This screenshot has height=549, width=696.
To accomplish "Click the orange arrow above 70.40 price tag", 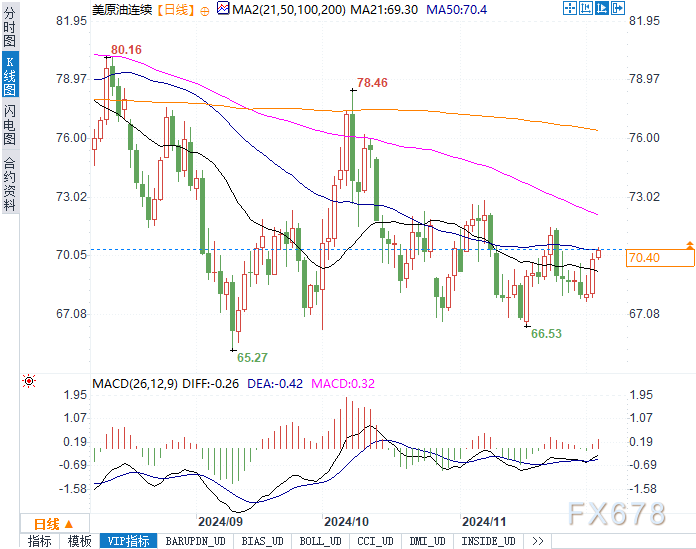I will pos(689,245).
